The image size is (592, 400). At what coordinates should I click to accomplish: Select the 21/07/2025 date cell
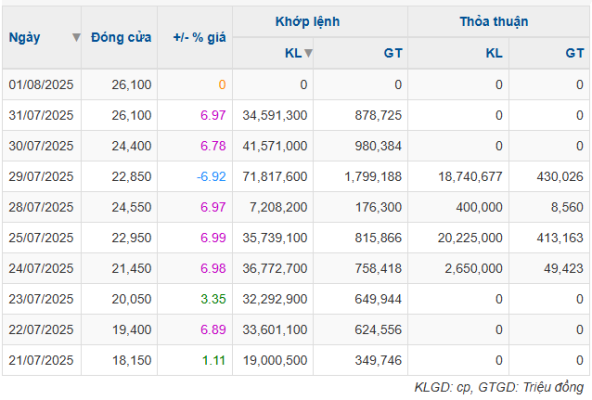click(x=41, y=360)
